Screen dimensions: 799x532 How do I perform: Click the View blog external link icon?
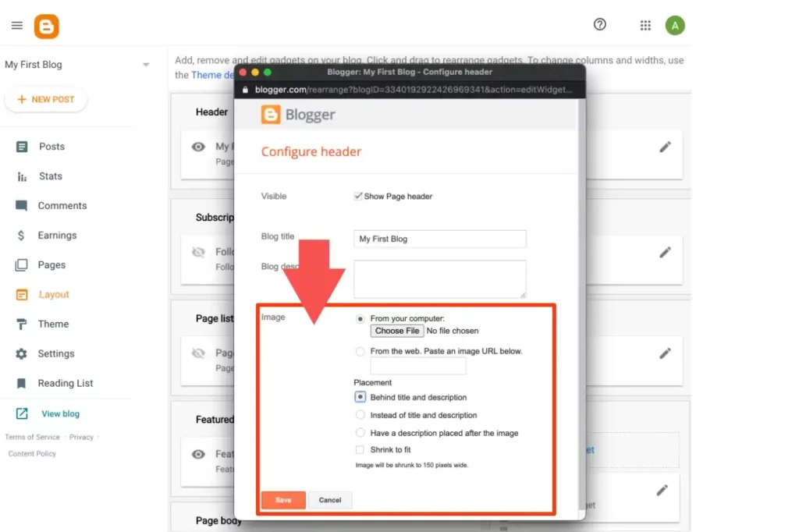pos(21,413)
